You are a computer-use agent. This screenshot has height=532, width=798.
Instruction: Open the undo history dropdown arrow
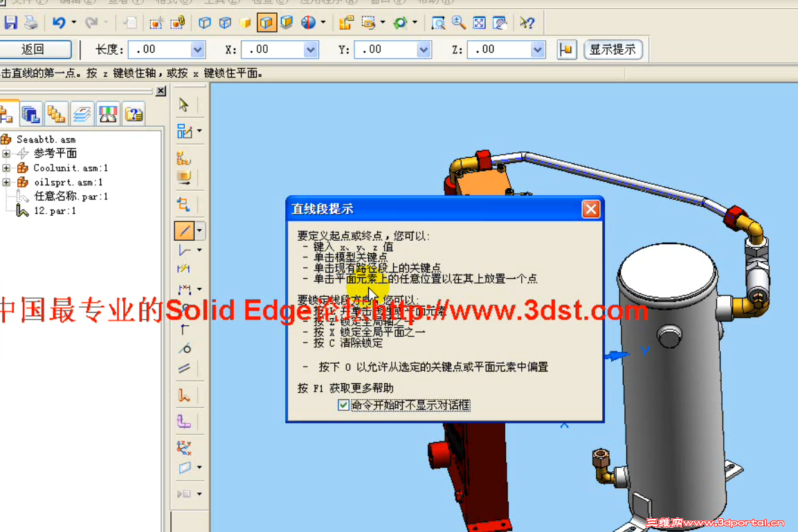pyautogui.click(x=74, y=22)
